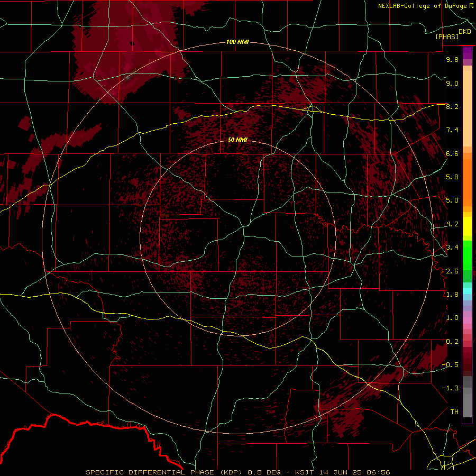
Task: Pick the yellow segment of the color bar
Action: (467, 226)
